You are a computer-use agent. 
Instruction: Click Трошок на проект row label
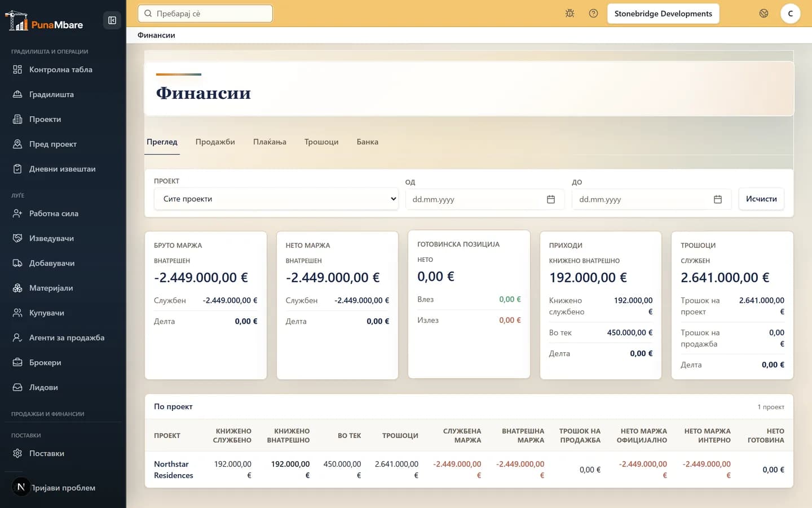point(700,306)
